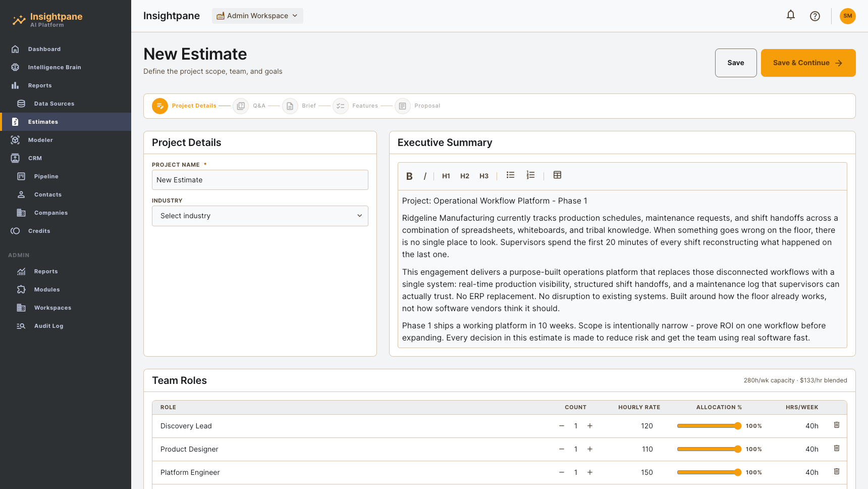Click into the Executive Summary text area

[x=622, y=269]
